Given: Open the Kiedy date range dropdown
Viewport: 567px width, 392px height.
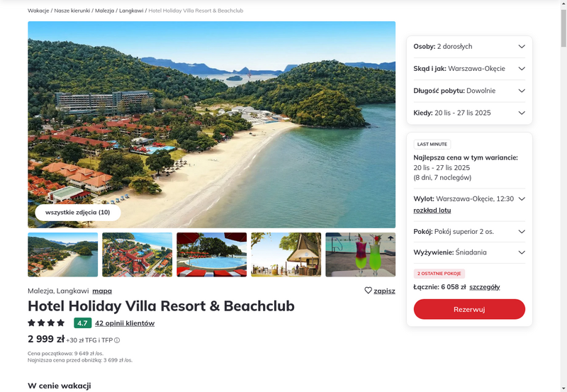Looking at the screenshot, I should pyautogui.click(x=469, y=113).
